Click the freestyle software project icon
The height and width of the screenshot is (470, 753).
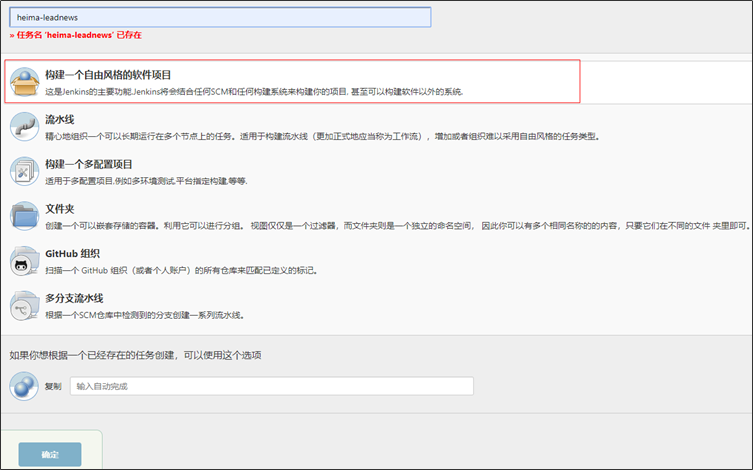pos(24,82)
